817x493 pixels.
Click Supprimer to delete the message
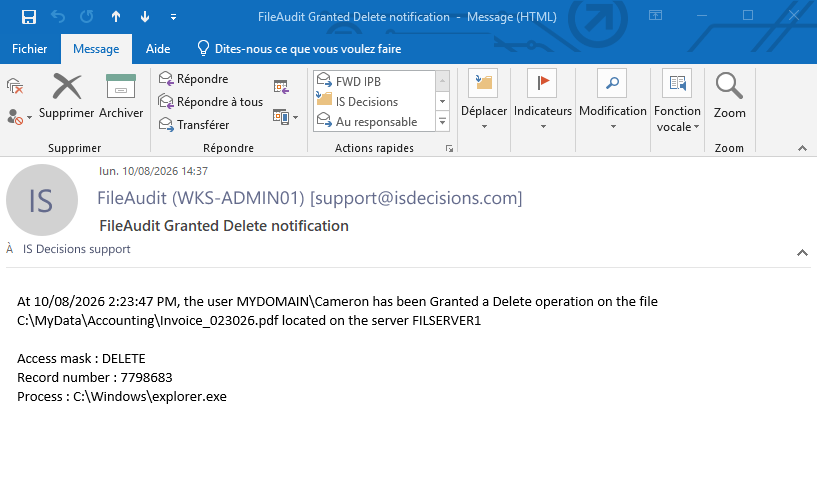coord(67,96)
